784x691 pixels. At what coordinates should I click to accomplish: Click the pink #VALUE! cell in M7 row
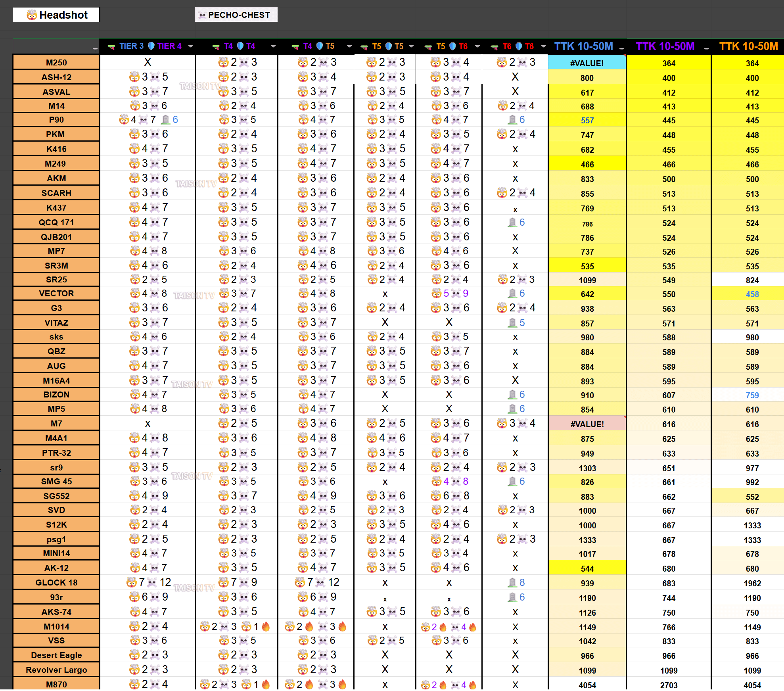point(587,424)
